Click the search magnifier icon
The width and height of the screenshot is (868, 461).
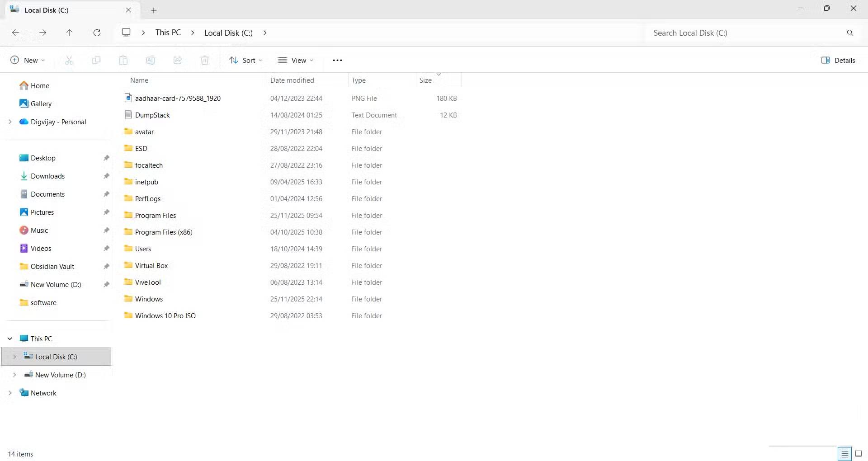tap(850, 33)
